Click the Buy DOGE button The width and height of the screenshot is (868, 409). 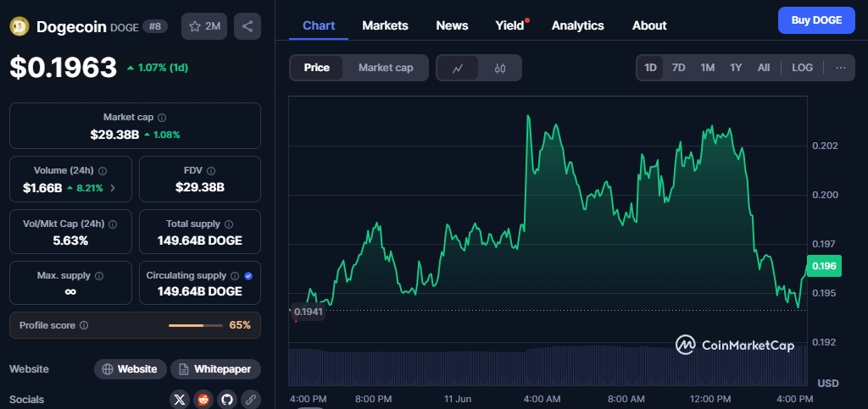coord(816,20)
